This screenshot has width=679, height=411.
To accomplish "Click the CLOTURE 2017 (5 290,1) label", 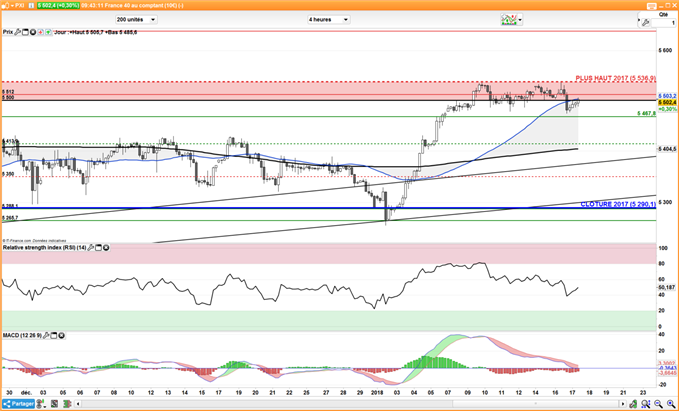I will [618, 204].
